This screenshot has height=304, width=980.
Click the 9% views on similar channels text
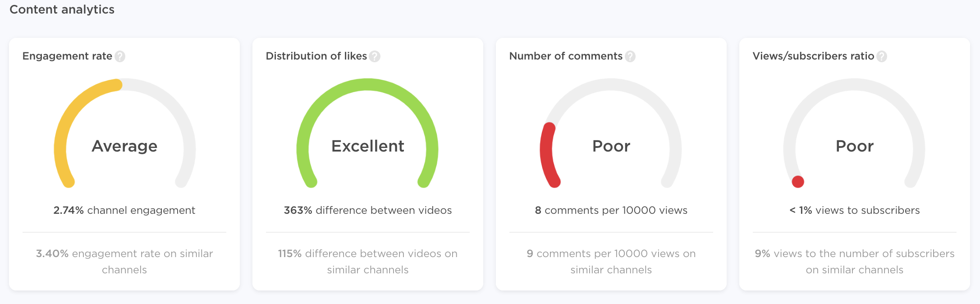coord(855,262)
